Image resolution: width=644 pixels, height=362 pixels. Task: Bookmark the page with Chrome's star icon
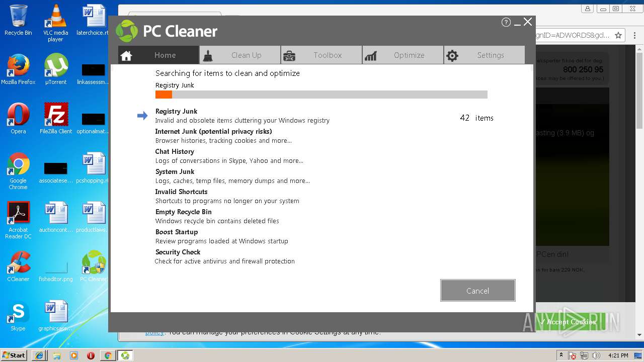click(618, 35)
